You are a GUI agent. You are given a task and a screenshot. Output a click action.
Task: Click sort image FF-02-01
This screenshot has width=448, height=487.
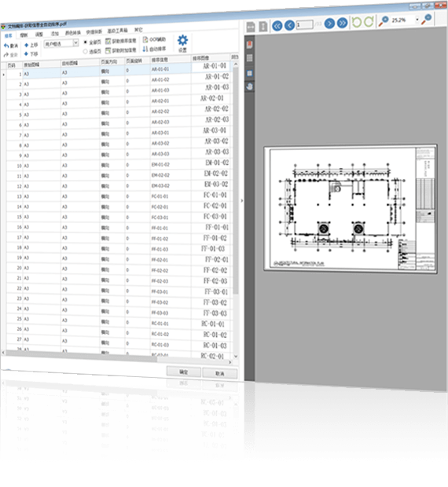click(x=217, y=259)
